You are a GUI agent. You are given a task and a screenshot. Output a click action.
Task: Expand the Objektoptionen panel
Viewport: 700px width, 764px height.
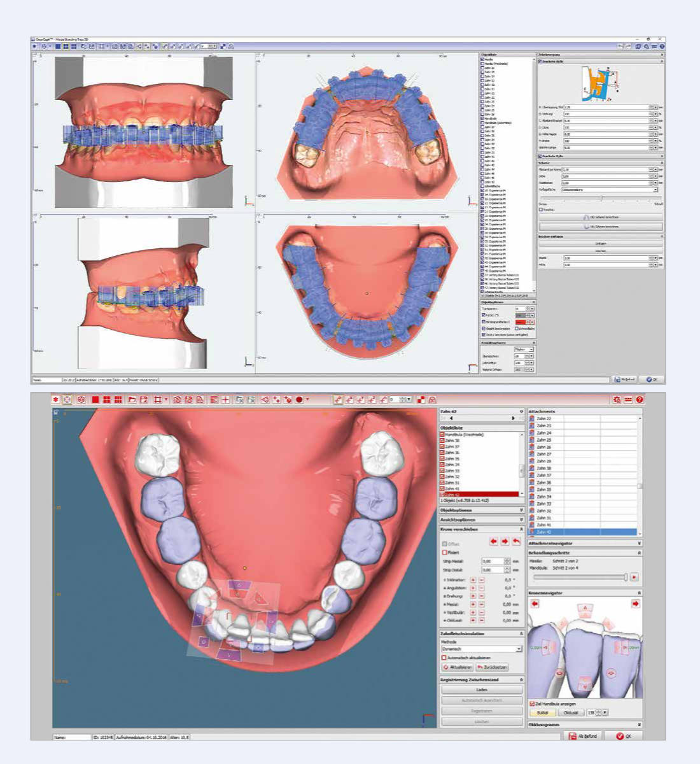pyautogui.click(x=521, y=510)
